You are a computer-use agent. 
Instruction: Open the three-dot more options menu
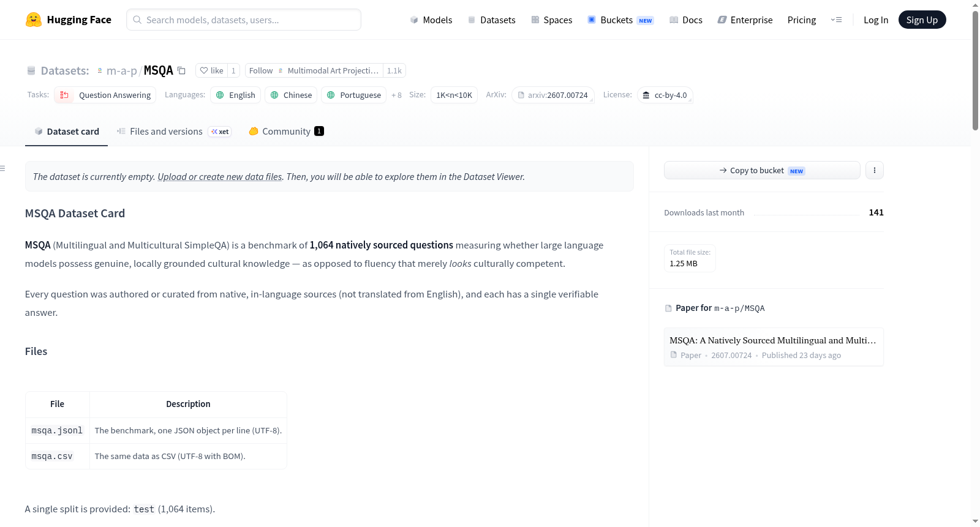pos(875,170)
